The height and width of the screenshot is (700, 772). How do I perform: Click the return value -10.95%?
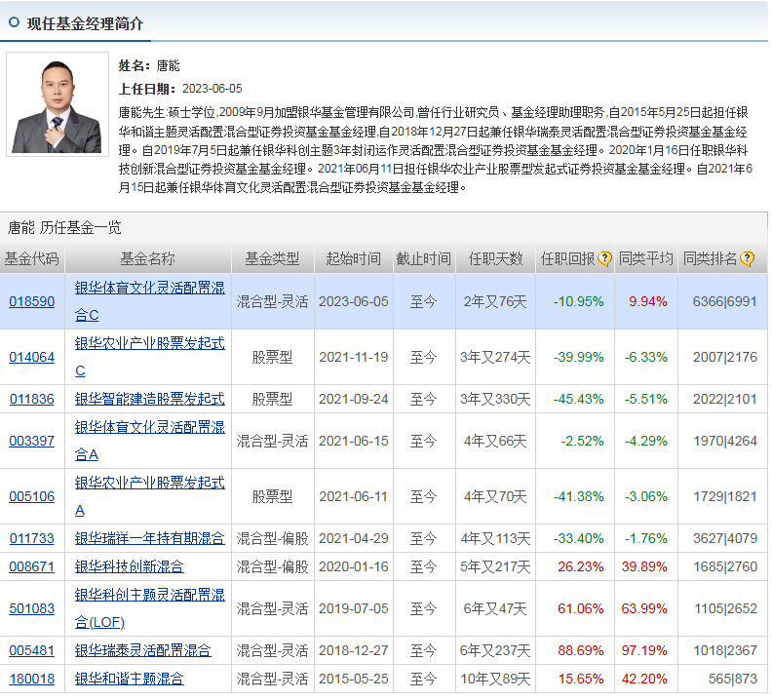578,301
